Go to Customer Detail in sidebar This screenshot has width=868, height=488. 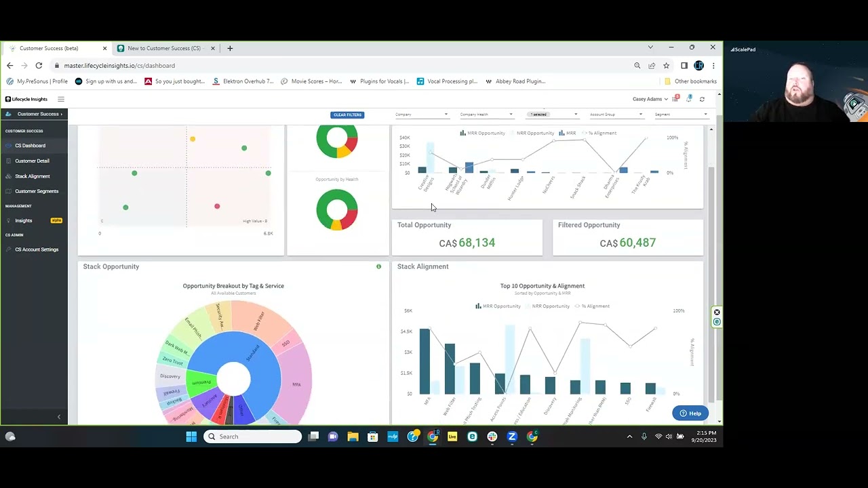tap(32, 161)
